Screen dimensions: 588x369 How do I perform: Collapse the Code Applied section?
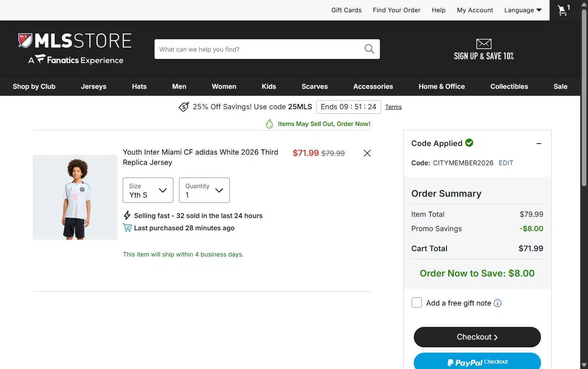pos(539,144)
